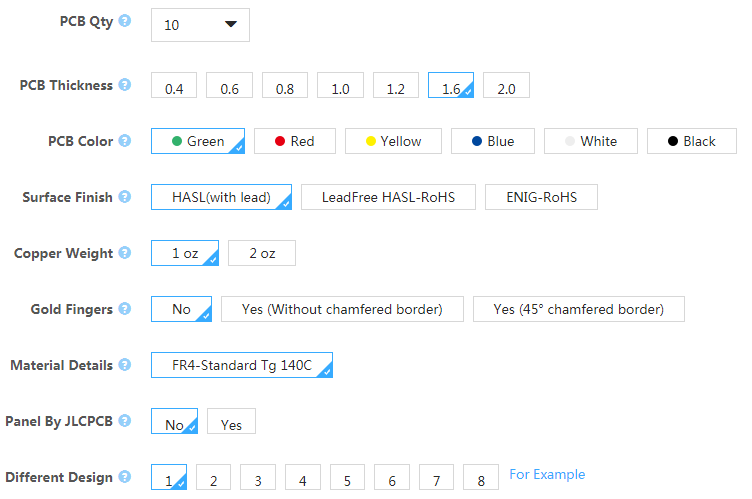This screenshot has height=499, width=752.
Task: Select 2 oz copper weight
Action: 262,253
